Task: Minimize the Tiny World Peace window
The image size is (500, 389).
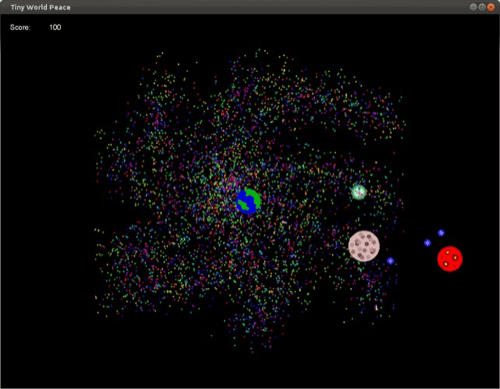Action: 473,7
